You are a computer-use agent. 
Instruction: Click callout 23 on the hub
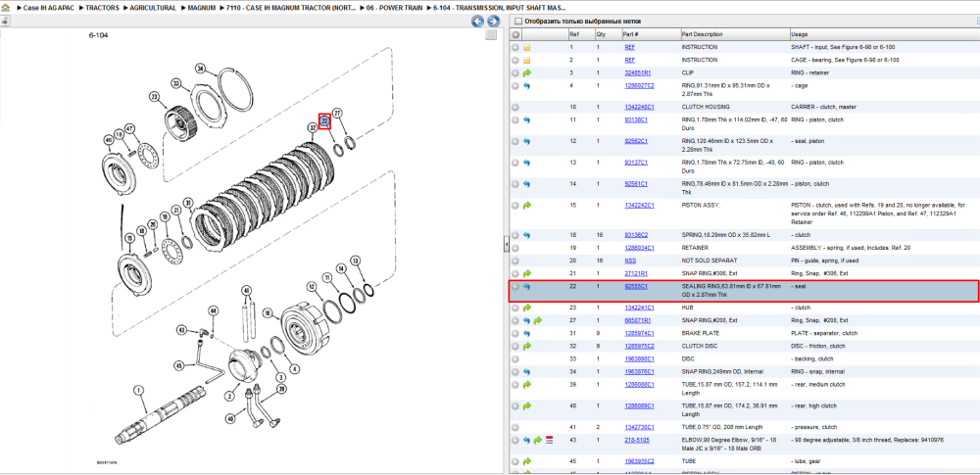[154, 97]
